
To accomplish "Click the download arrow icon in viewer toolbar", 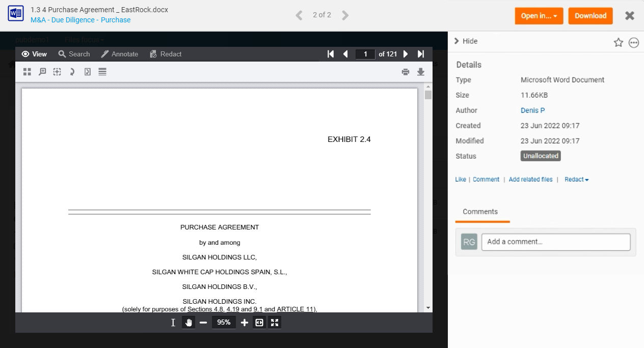I will (421, 72).
